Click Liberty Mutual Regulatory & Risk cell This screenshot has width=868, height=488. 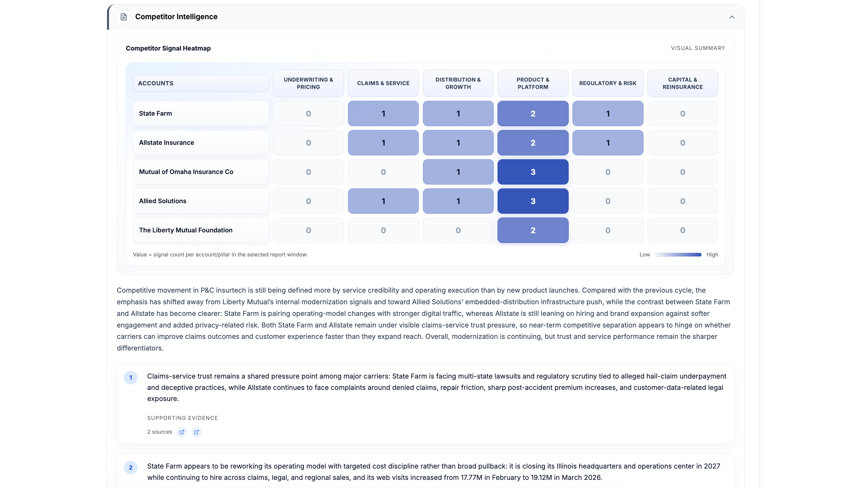tap(608, 230)
